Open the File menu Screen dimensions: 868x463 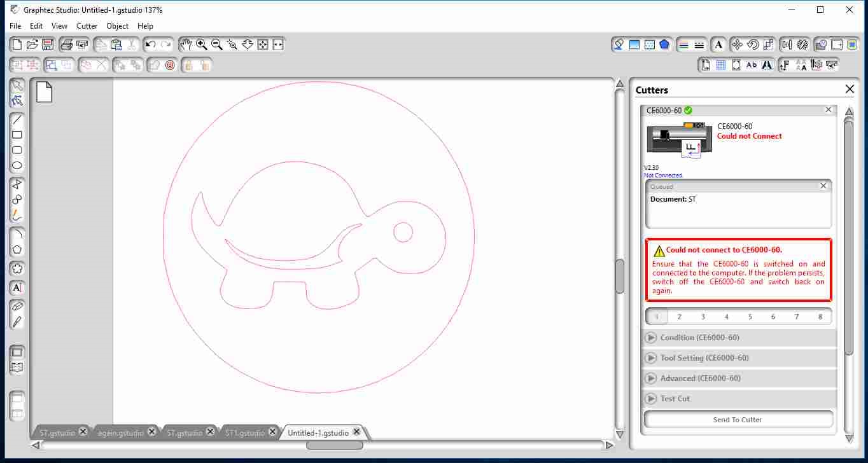tap(15, 26)
